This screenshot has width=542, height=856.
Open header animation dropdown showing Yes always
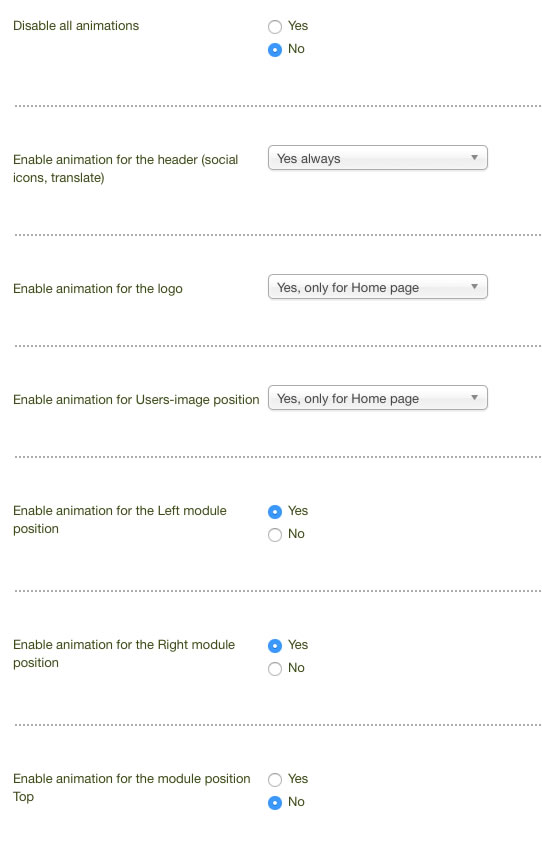[377, 158]
